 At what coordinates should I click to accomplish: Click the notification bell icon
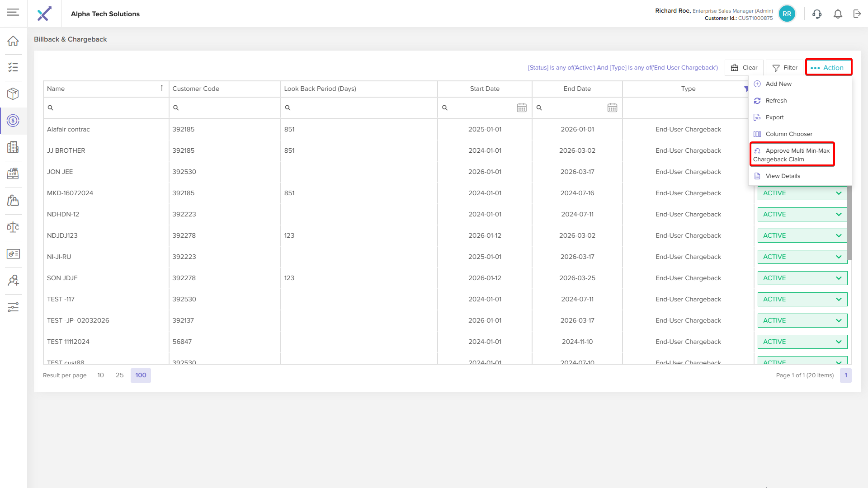click(838, 14)
